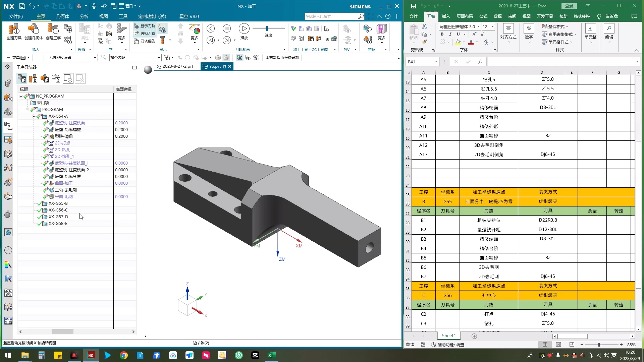Toggle the 显示刀轨 show tool path option

coord(145,26)
